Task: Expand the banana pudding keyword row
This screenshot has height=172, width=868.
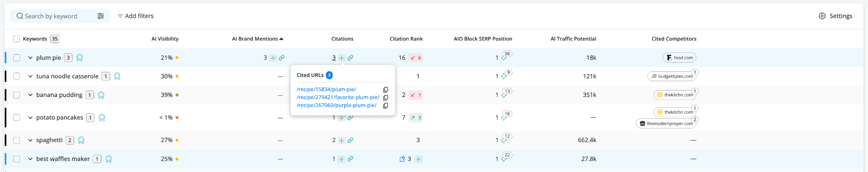Action: pyautogui.click(x=30, y=95)
